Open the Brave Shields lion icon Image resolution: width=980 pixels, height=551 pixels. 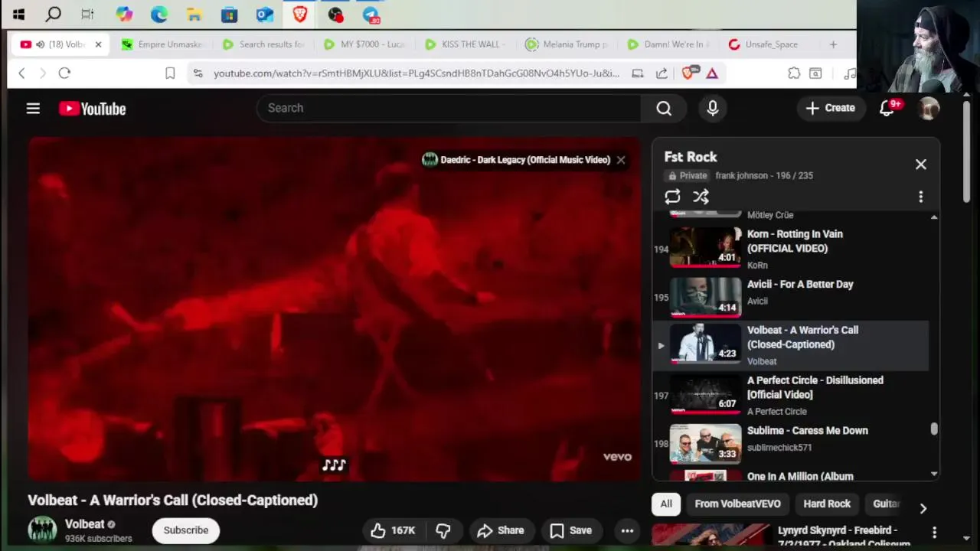tap(688, 73)
